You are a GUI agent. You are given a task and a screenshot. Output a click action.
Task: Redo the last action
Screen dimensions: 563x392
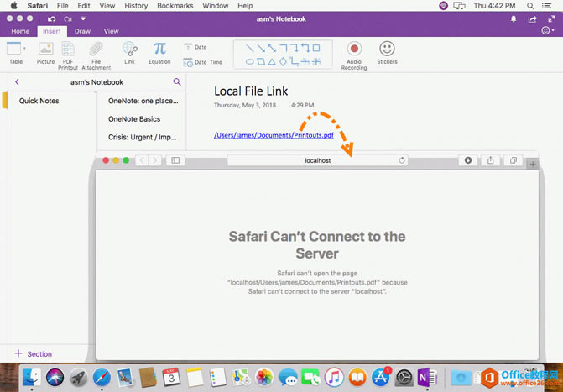pos(67,19)
